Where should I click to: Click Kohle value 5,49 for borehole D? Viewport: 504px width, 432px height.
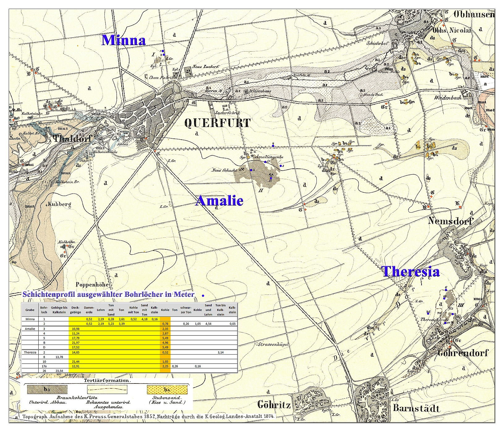tap(165, 347)
